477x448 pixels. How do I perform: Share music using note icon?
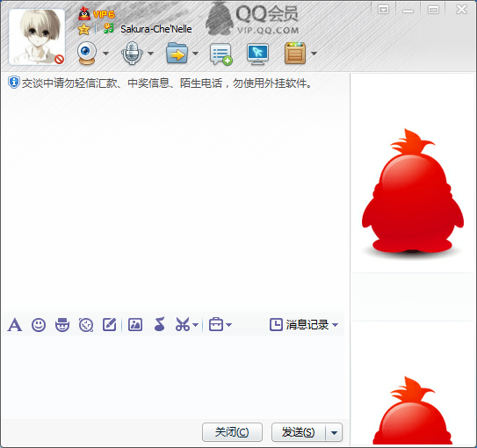tap(160, 324)
